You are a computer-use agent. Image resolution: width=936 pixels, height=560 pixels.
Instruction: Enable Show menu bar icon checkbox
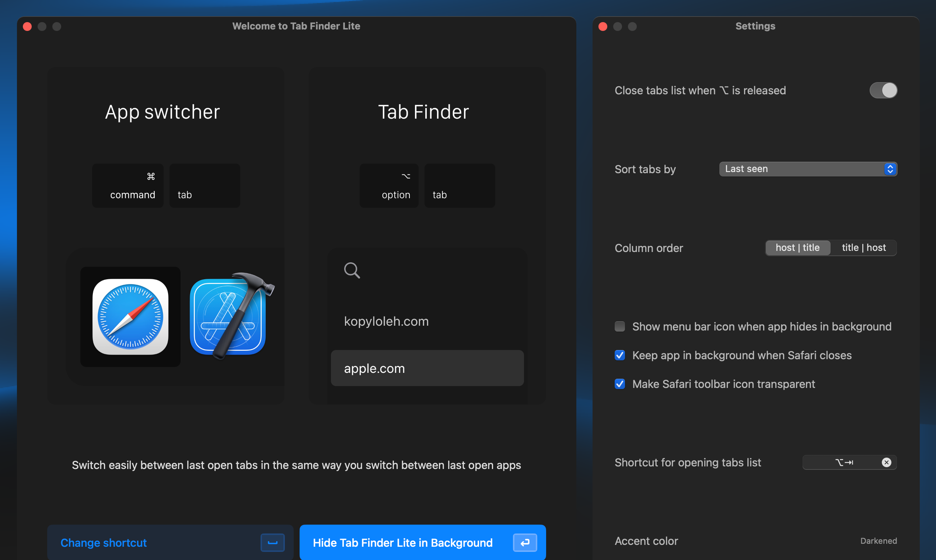(620, 326)
